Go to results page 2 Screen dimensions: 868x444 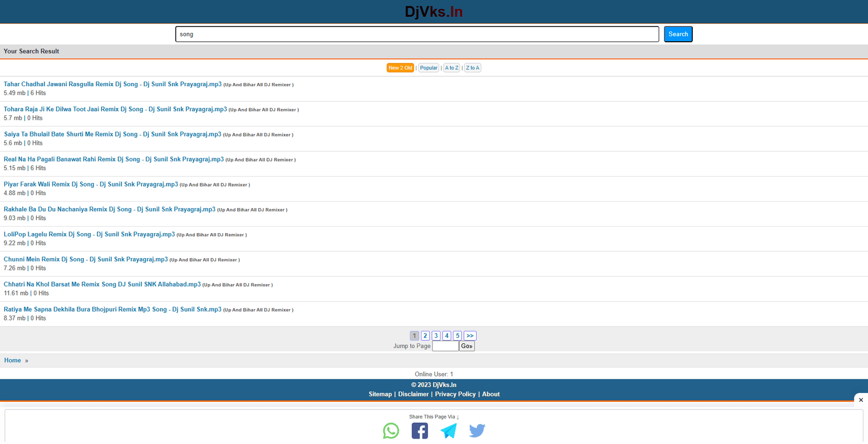click(x=425, y=336)
